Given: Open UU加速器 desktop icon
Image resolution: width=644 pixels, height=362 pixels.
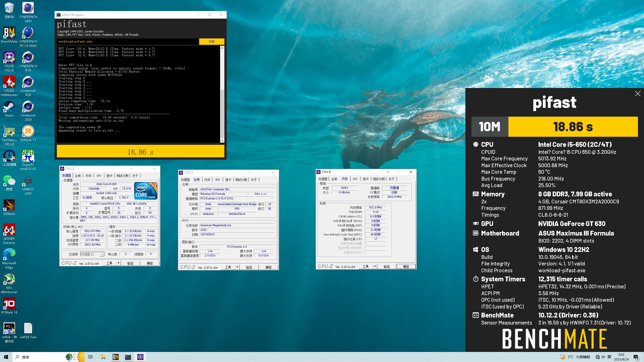Looking at the screenshot, I should 9,158.
